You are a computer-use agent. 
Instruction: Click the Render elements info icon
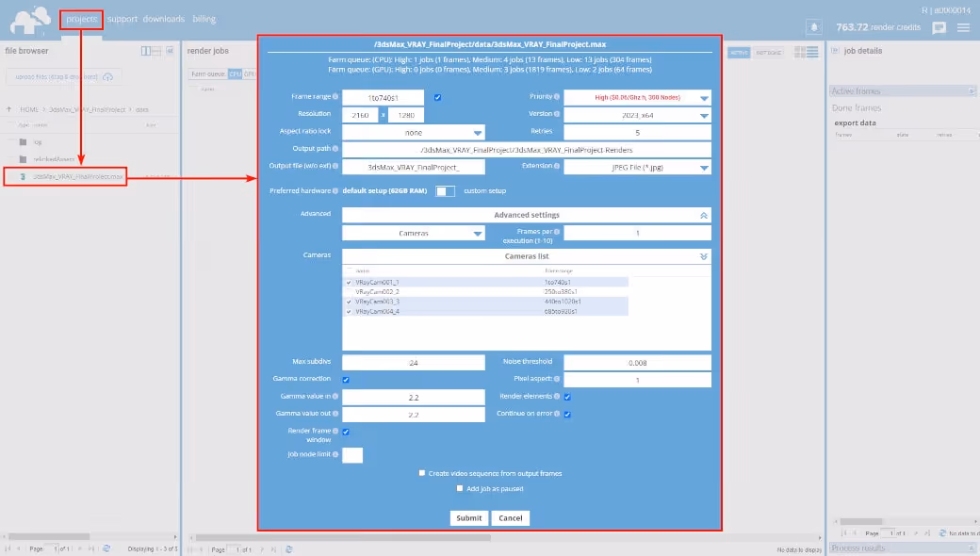(557, 396)
